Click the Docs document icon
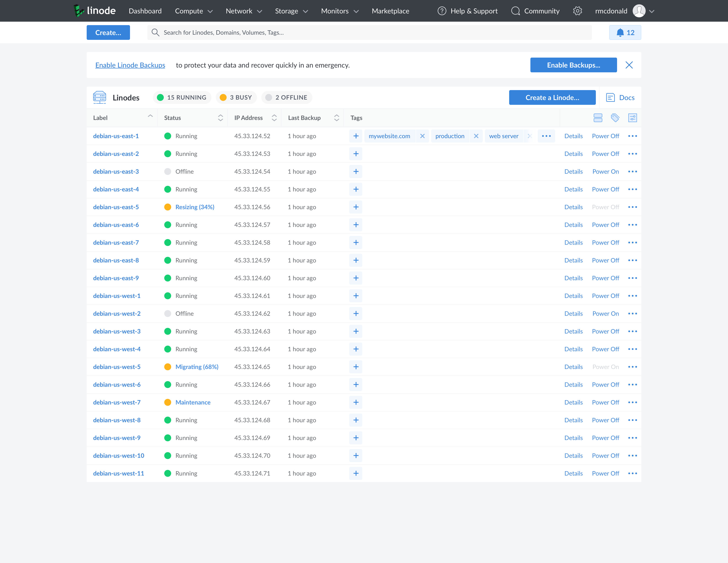The height and width of the screenshot is (563, 728). pyautogui.click(x=610, y=98)
